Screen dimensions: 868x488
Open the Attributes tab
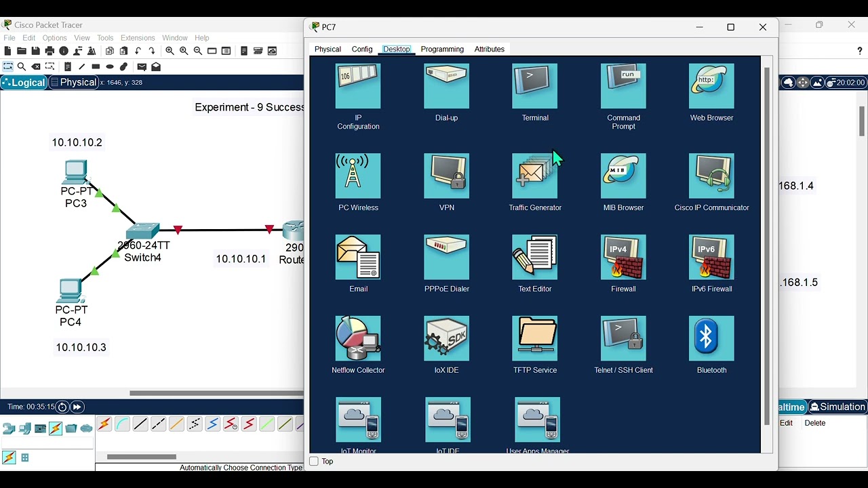point(490,49)
